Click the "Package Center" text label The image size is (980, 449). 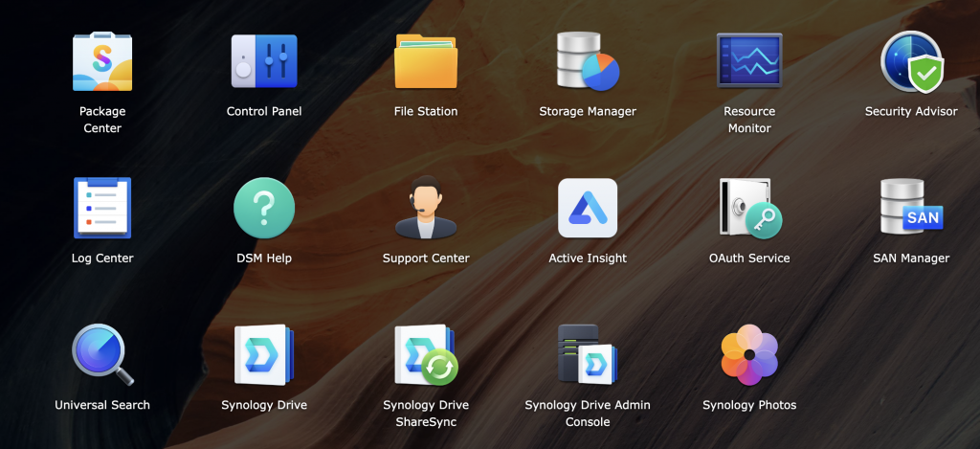tap(102, 120)
